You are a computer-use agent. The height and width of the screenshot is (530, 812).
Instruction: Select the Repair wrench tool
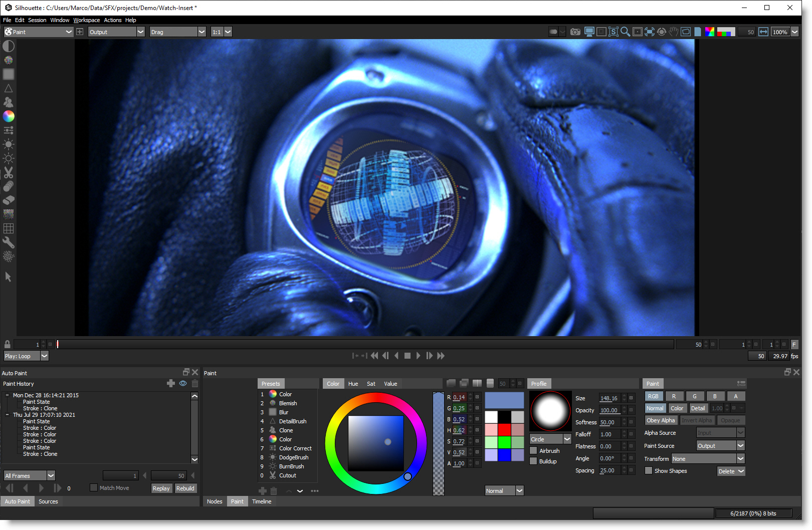point(9,242)
